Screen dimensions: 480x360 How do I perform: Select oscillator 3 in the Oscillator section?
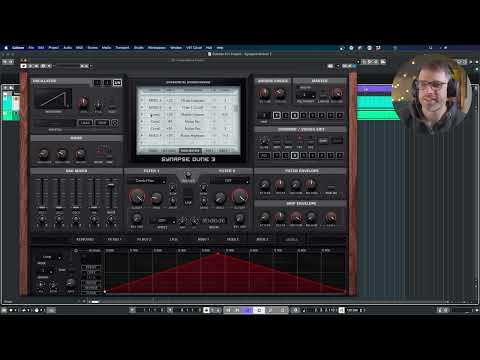click(117, 82)
